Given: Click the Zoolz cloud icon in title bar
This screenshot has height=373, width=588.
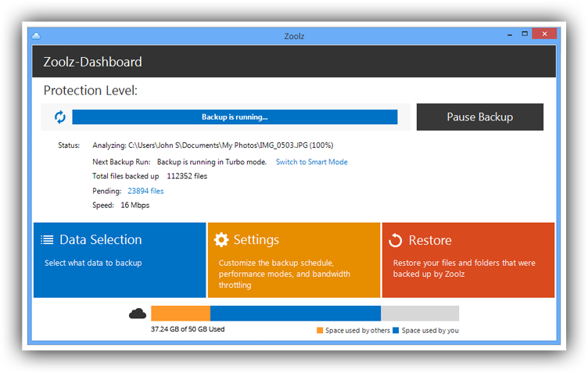Looking at the screenshot, I should 36,36.
